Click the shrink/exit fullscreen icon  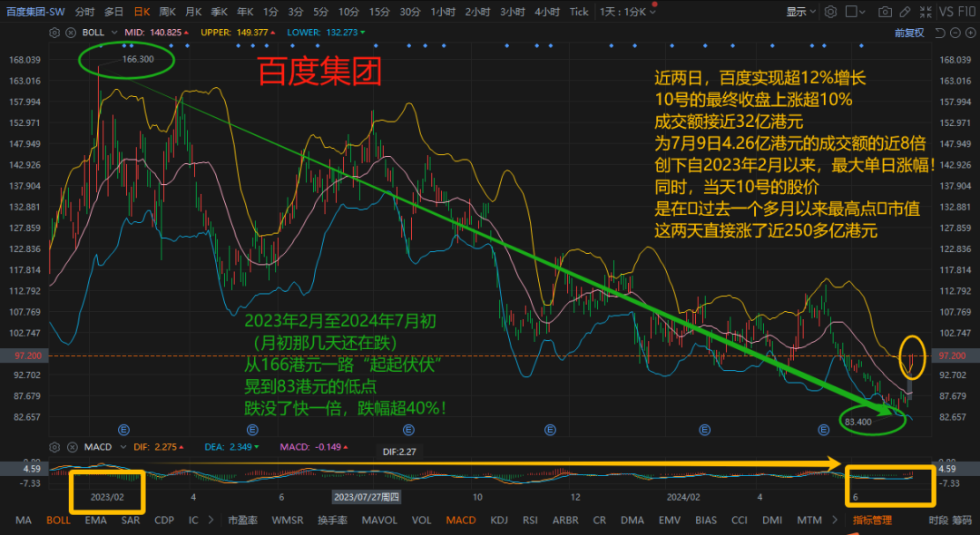(x=926, y=11)
